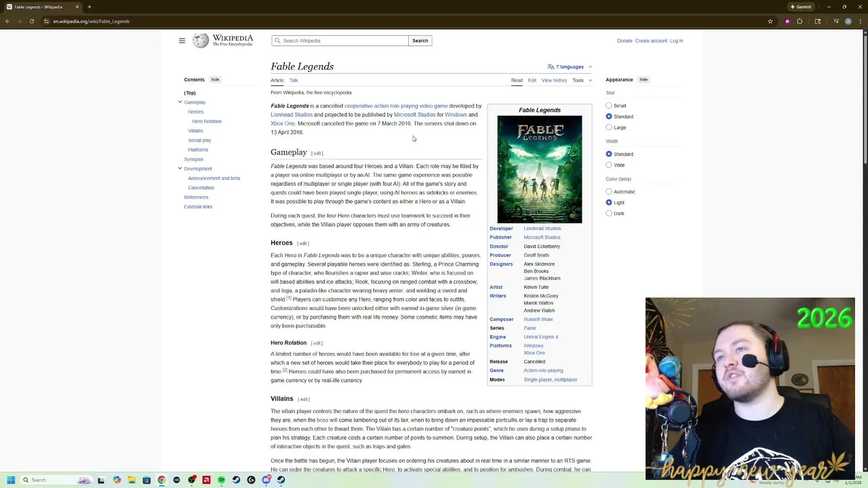The height and width of the screenshot is (488, 868).
Task: Bookmark this page with star icon
Action: [770, 21]
